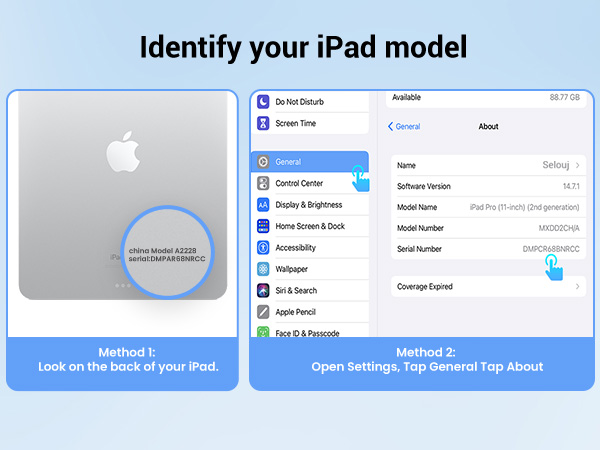Click the Apple Pencil icon
The image size is (600, 450).
click(263, 312)
